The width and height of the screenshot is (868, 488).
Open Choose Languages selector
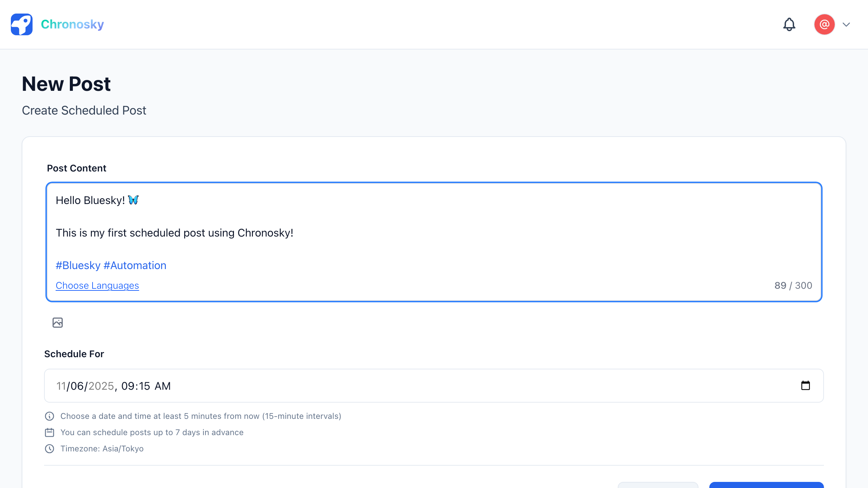tap(97, 286)
